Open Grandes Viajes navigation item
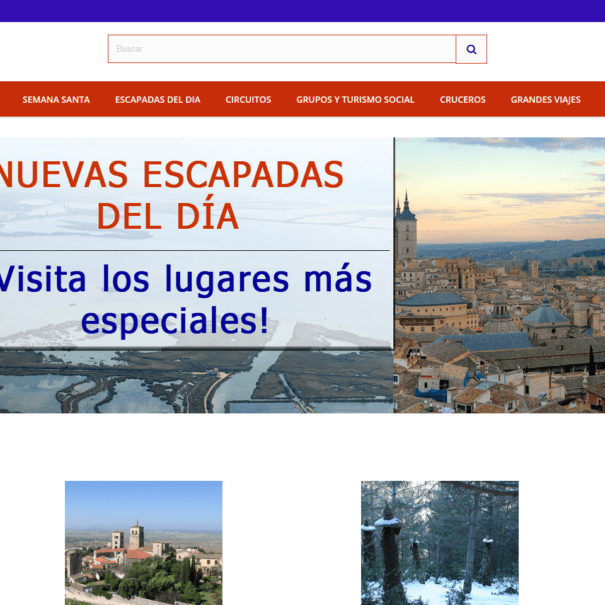 545,100
